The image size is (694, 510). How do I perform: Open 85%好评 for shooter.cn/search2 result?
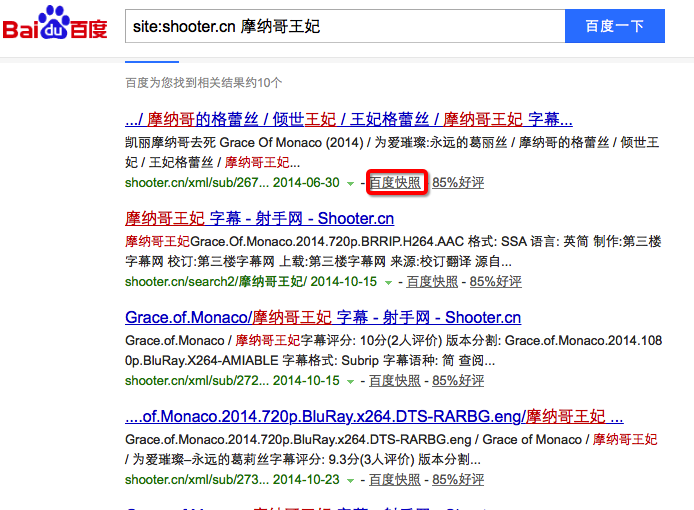[496, 282]
